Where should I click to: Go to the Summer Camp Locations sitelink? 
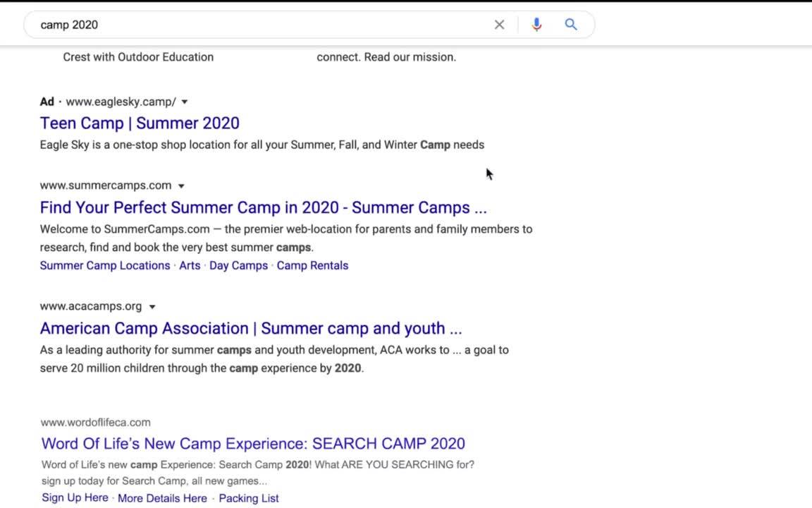click(105, 265)
